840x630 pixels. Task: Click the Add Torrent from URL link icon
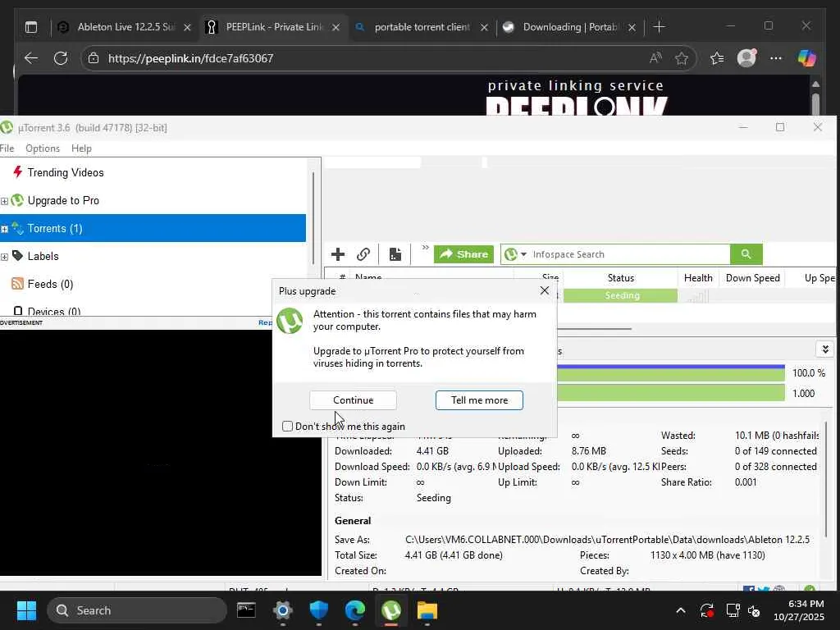click(x=363, y=254)
